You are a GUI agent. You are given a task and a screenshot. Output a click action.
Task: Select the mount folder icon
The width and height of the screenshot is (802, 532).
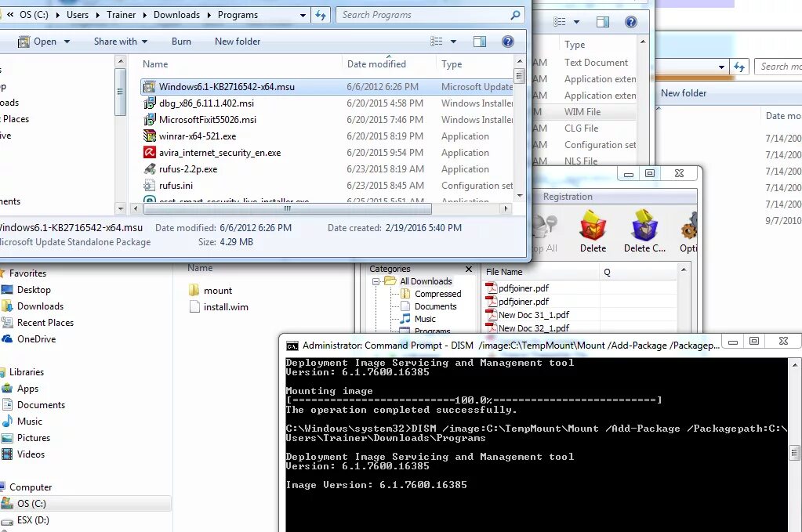pyautogui.click(x=194, y=290)
